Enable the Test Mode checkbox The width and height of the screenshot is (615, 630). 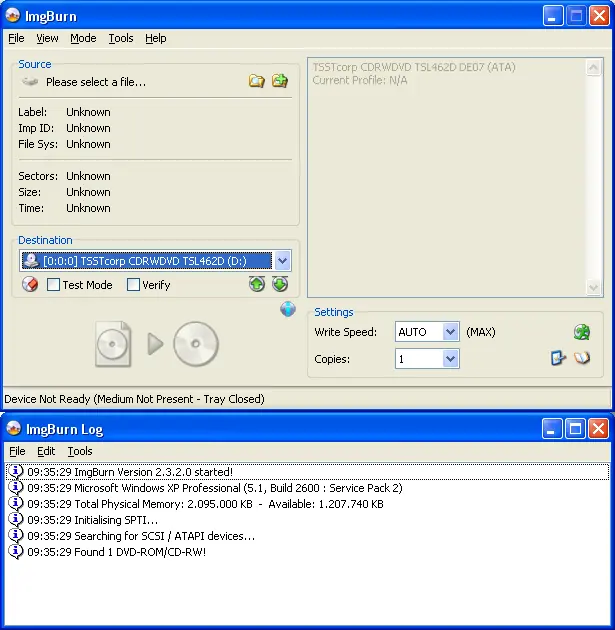(53, 285)
